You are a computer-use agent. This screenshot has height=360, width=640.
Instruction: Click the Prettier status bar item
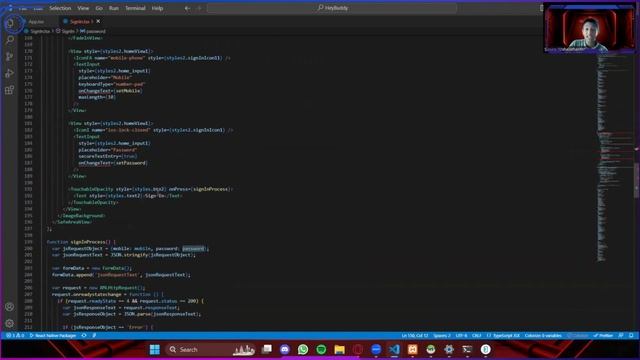(x=603, y=336)
